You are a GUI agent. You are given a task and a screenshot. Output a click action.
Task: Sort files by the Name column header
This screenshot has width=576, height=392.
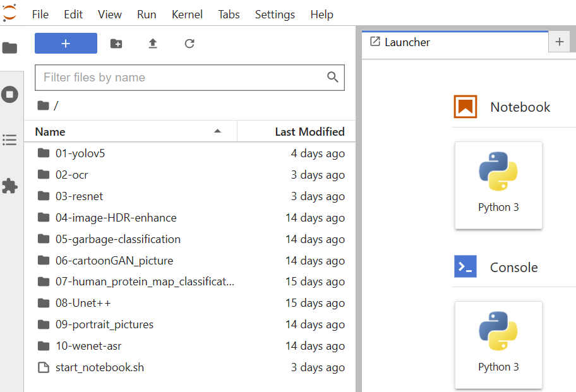130,131
